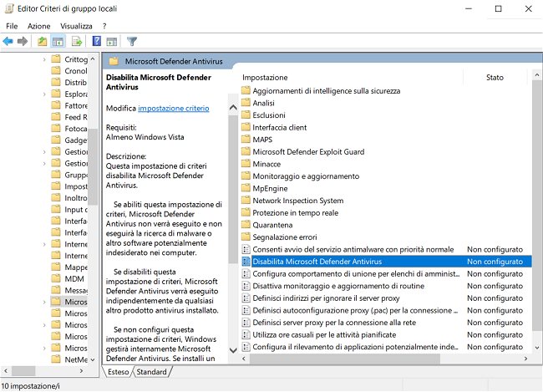Select Configura comportamento di unione setting
The height and width of the screenshot is (392, 543).
point(386,274)
